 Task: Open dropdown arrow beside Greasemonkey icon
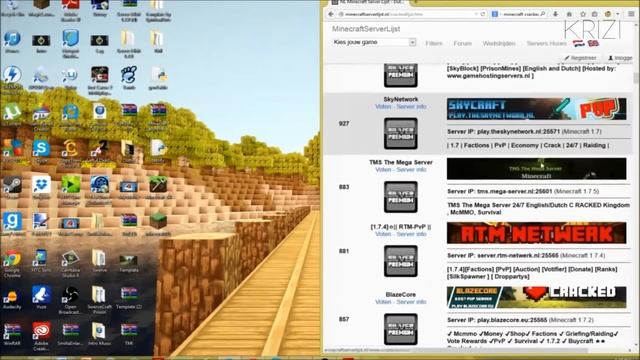click(x=618, y=14)
